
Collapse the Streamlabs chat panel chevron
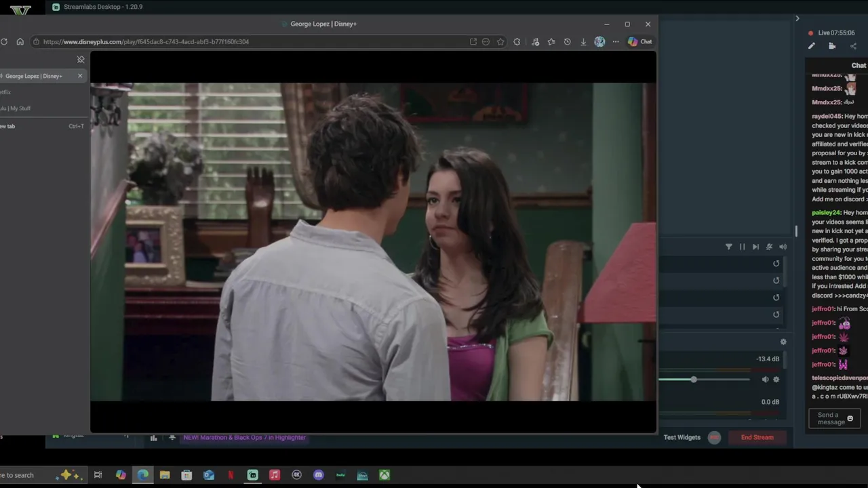797,18
